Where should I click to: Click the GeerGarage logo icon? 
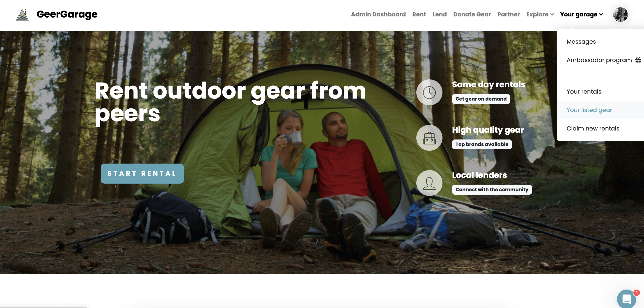point(21,14)
